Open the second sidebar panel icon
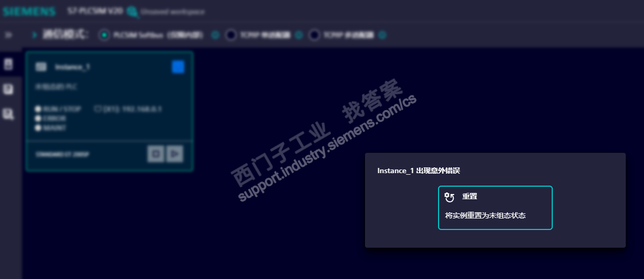Viewport: 644px width, 279px height. tap(8, 90)
